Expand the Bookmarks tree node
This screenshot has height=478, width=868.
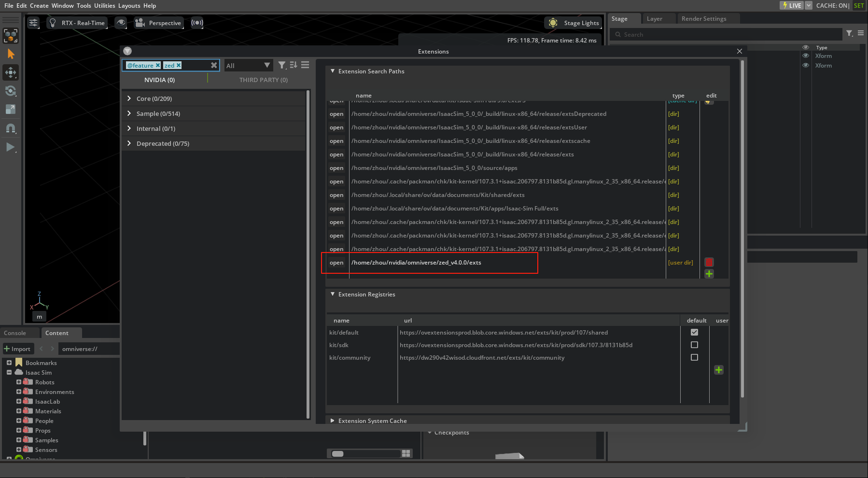[9, 363]
